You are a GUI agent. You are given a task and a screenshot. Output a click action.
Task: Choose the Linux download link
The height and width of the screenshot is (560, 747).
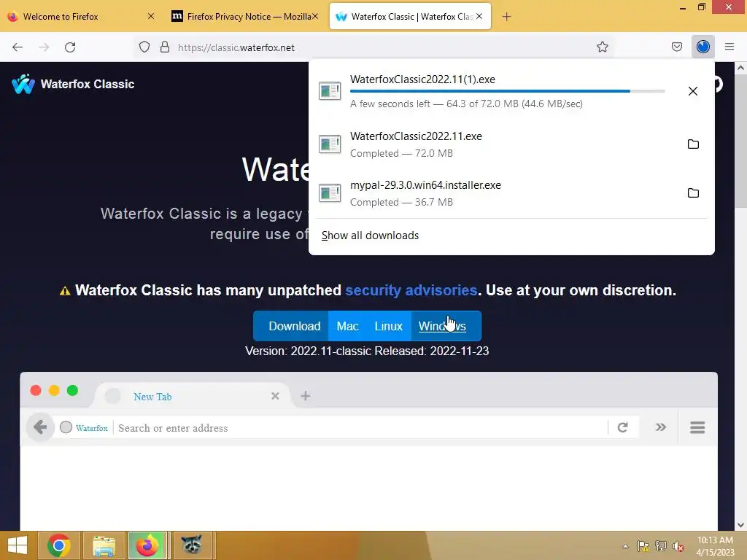tap(388, 326)
